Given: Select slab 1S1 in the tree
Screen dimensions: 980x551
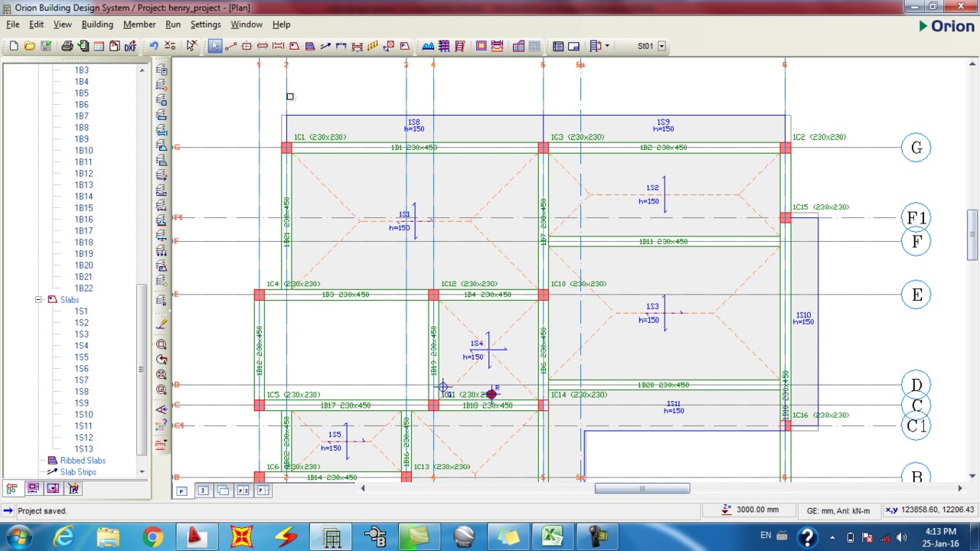Looking at the screenshot, I should (81, 311).
